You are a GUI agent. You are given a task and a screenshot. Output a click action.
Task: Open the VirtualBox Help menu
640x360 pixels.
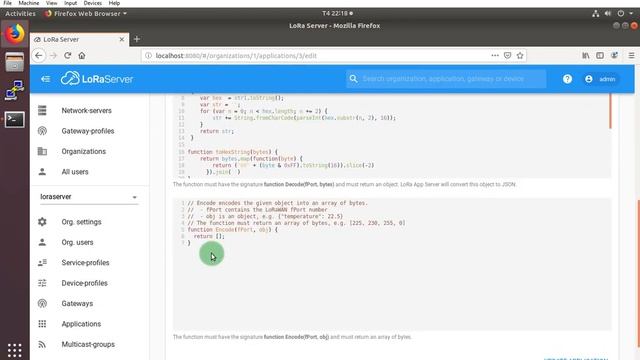point(114,3)
